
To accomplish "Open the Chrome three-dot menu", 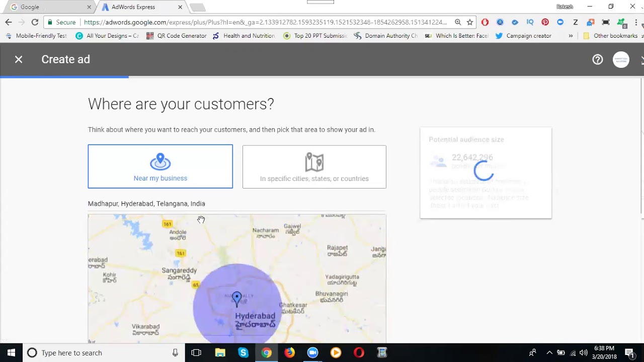I will coord(636,22).
